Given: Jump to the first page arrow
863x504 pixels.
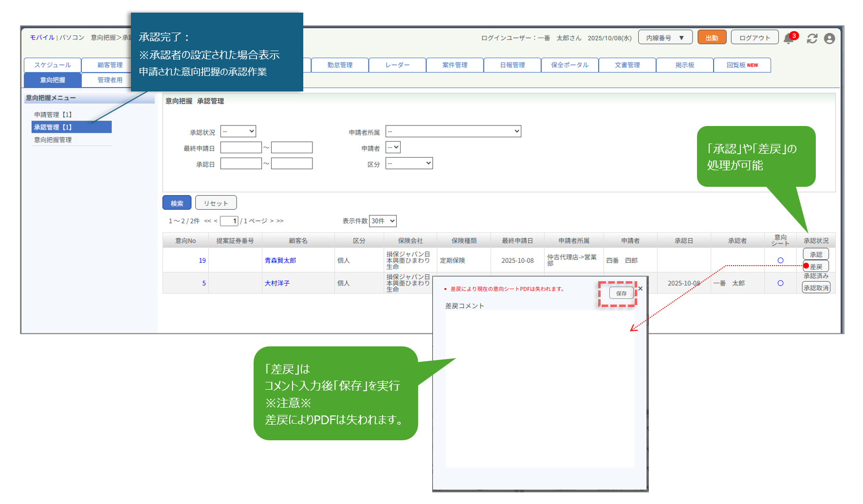Looking at the screenshot, I should (x=207, y=221).
